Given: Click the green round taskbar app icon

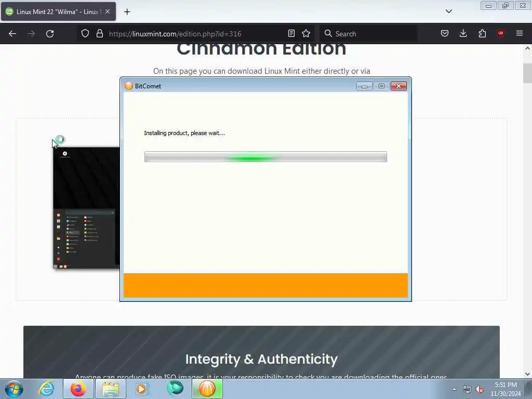Looking at the screenshot, I should tap(175, 389).
